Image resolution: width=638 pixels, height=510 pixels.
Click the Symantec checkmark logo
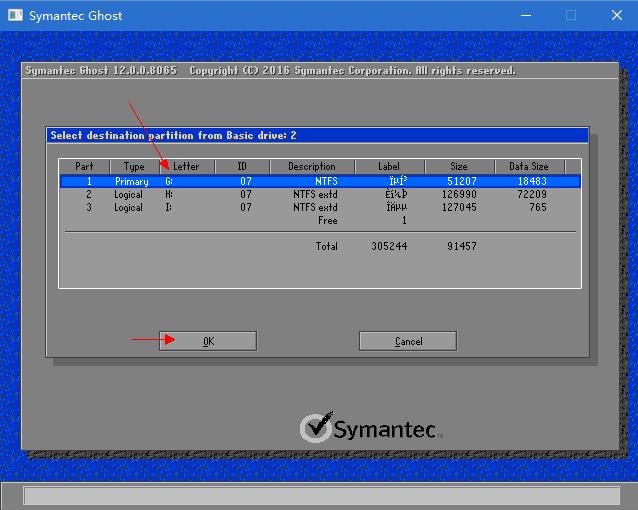315,427
